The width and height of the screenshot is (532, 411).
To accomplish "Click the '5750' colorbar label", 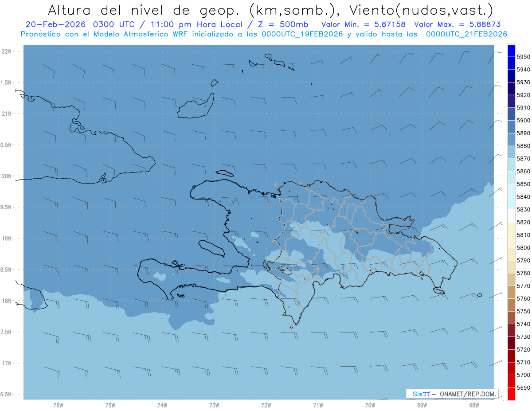I will [x=524, y=311].
